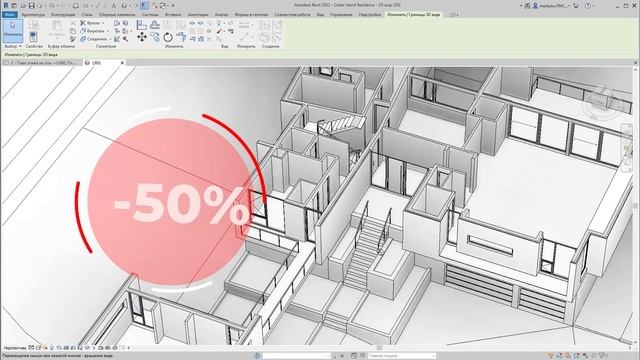Select the Rotate tool icon
The height and width of the screenshot is (360, 640).
tap(168, 38)
